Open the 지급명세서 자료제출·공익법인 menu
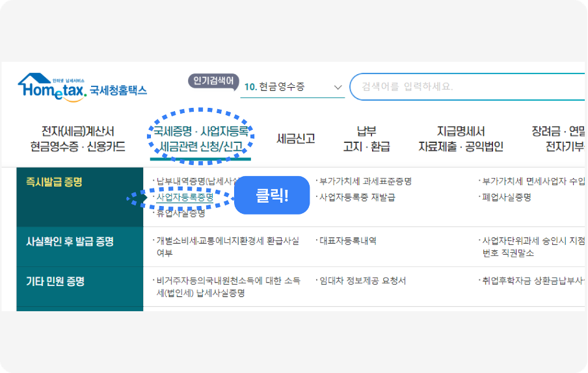The width and height of the screenshot is (588, 373). pos(461,139)
